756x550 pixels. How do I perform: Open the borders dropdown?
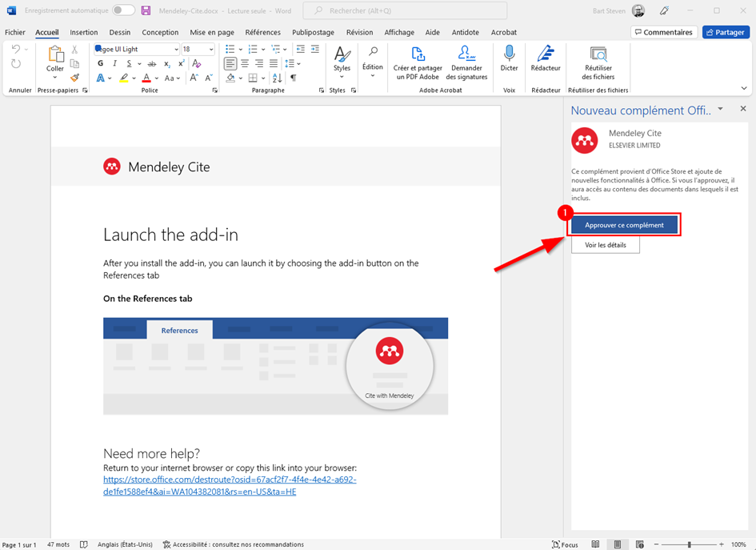[263, 78]
